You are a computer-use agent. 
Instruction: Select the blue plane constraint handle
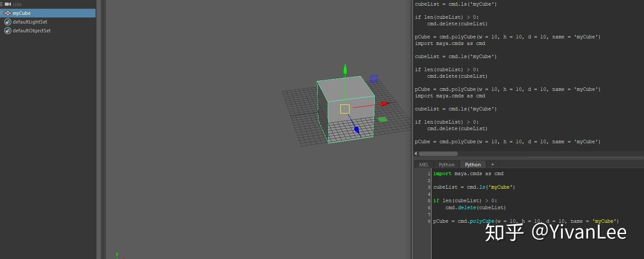(x=373, y=78)
